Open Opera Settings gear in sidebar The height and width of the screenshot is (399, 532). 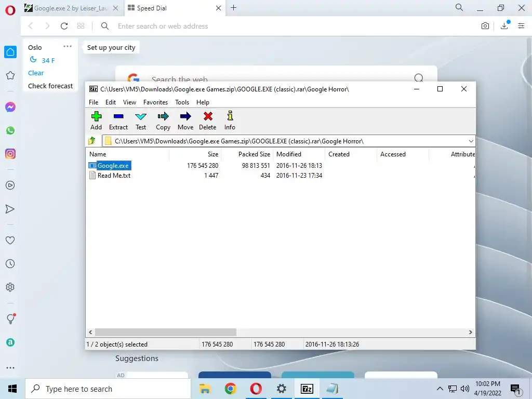point(10,287)
